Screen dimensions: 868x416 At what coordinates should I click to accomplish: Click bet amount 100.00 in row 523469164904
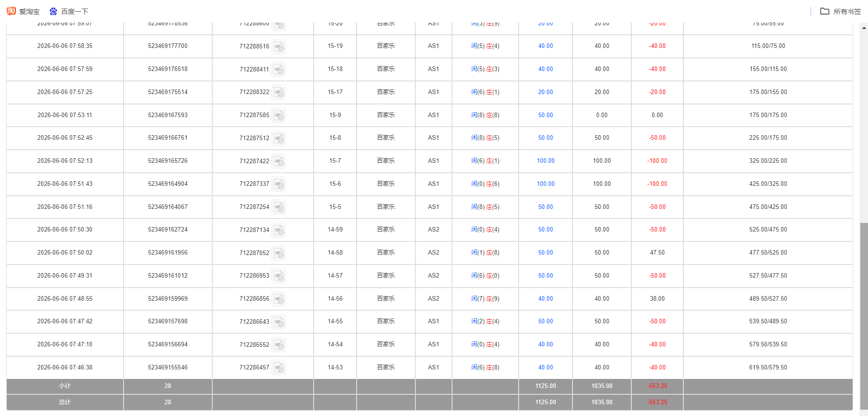pyautogui.click(x=545, y=184)
